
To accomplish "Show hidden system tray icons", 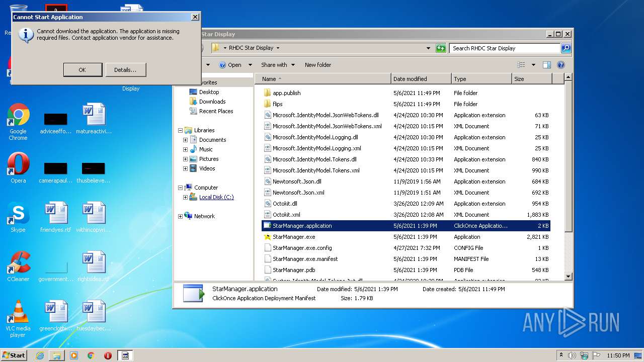I will point(561,355).
